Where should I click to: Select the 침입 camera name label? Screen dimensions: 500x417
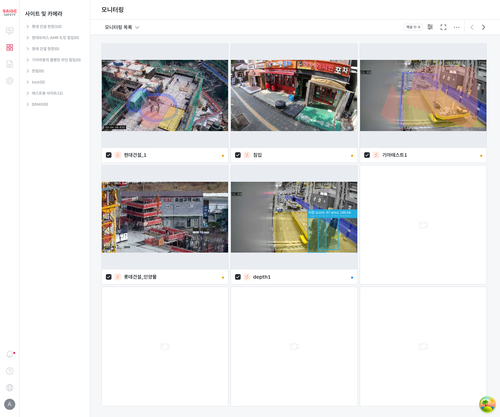point(257,155)
